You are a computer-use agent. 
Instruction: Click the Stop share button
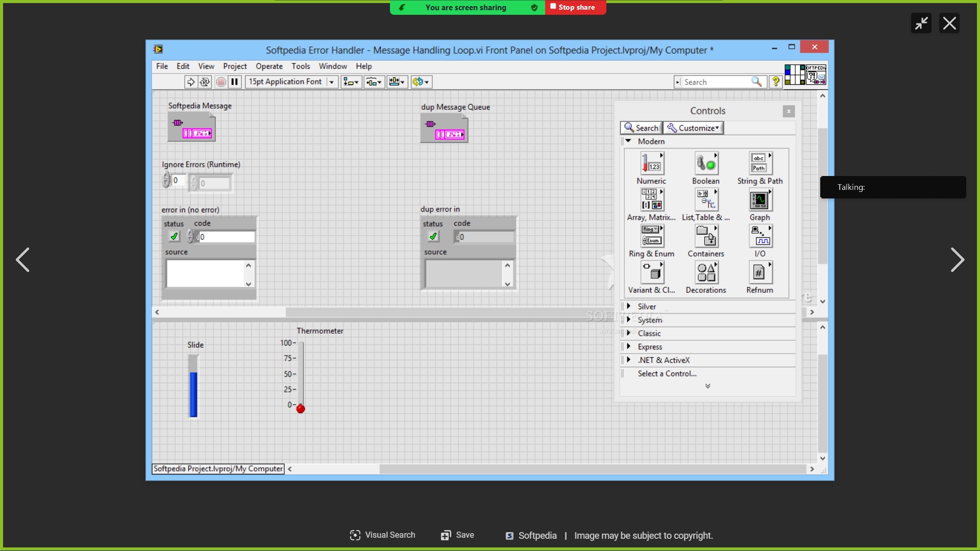(x=576, y=8)
